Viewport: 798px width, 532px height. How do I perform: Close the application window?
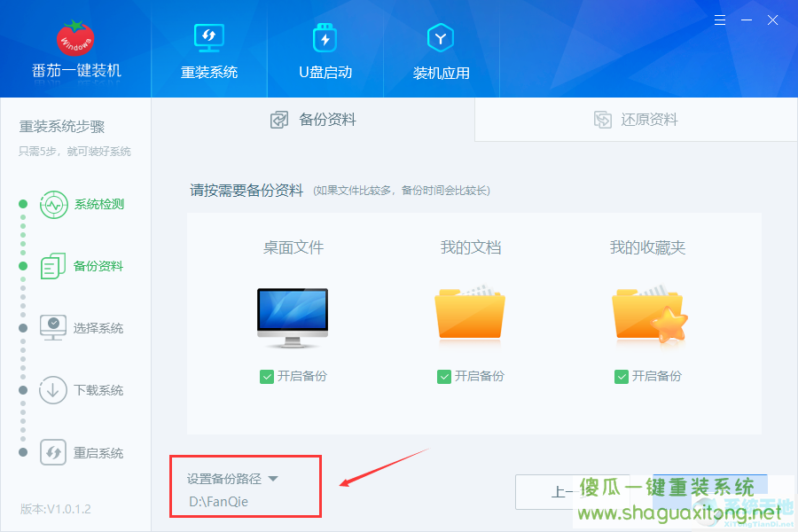click(x=772, y=20)
